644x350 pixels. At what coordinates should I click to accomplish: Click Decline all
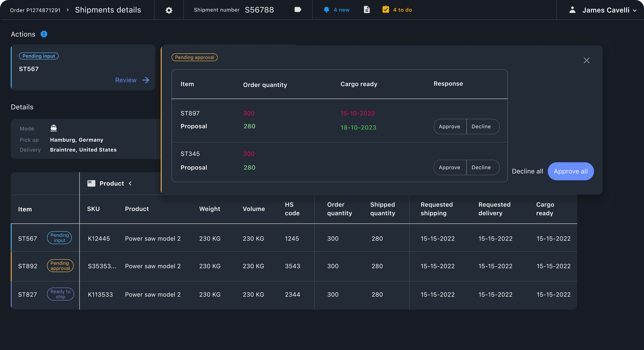[527, 171]
